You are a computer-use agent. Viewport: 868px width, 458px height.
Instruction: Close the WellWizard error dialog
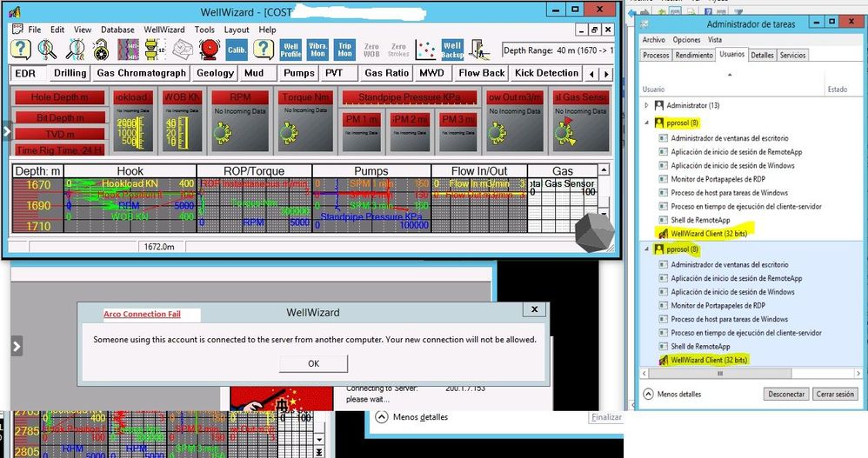coord(534,309)
